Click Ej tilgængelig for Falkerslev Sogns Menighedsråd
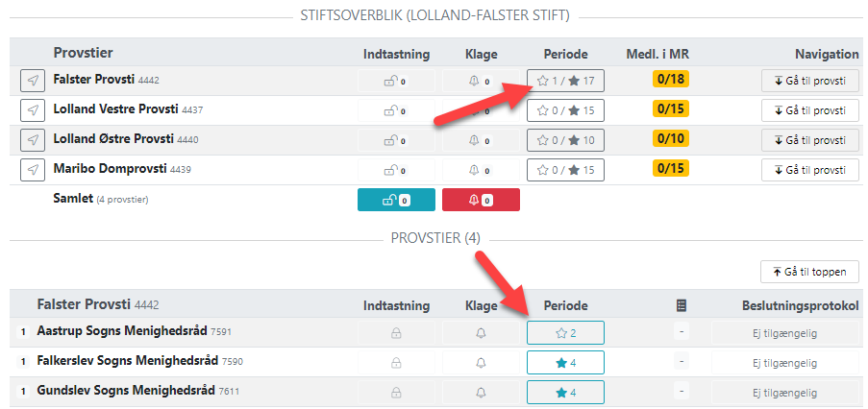This screenshot has width=868, height=409. coord(784,363)
